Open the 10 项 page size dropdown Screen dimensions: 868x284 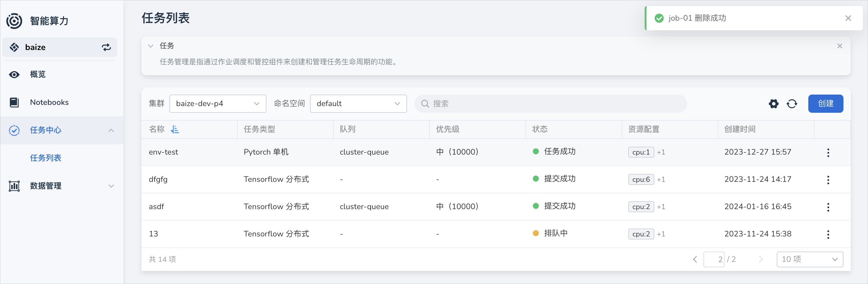(810, 259)
